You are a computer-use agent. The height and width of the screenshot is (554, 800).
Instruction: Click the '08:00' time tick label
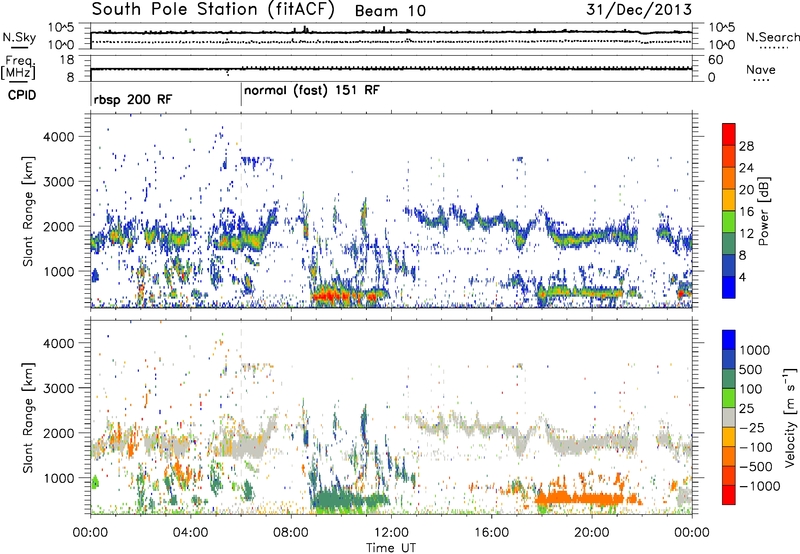tap(291, 533)
